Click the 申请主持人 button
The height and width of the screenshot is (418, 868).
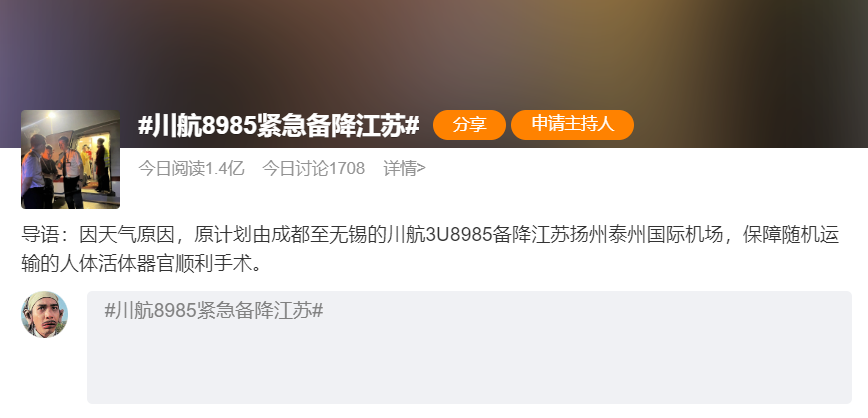[572, 125]
